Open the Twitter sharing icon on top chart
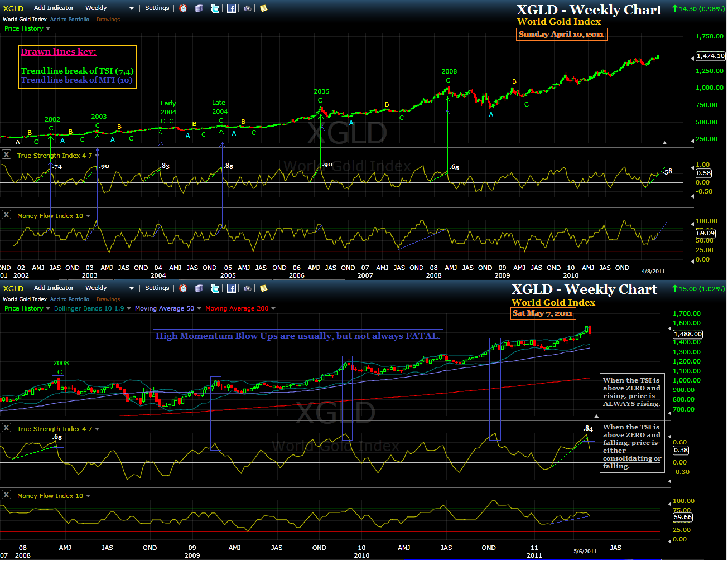728x561 pixels. point(215,8)
